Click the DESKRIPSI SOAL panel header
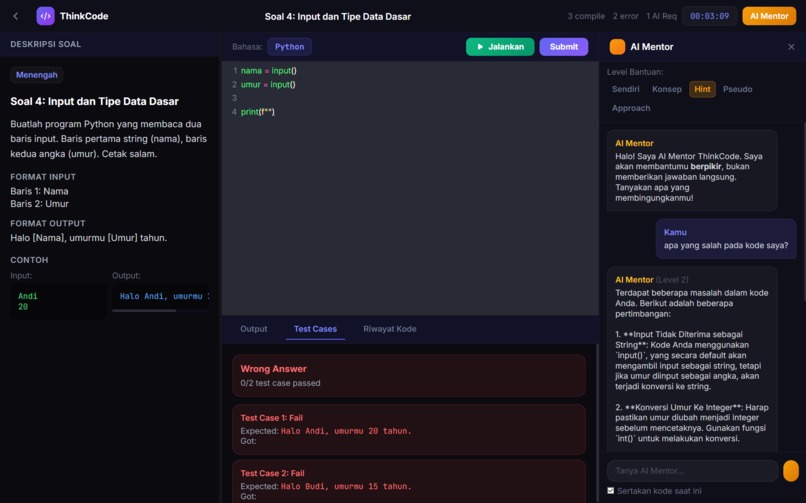Image resolution: width=806 pixels, height=503 pixels. pos(110,44)
